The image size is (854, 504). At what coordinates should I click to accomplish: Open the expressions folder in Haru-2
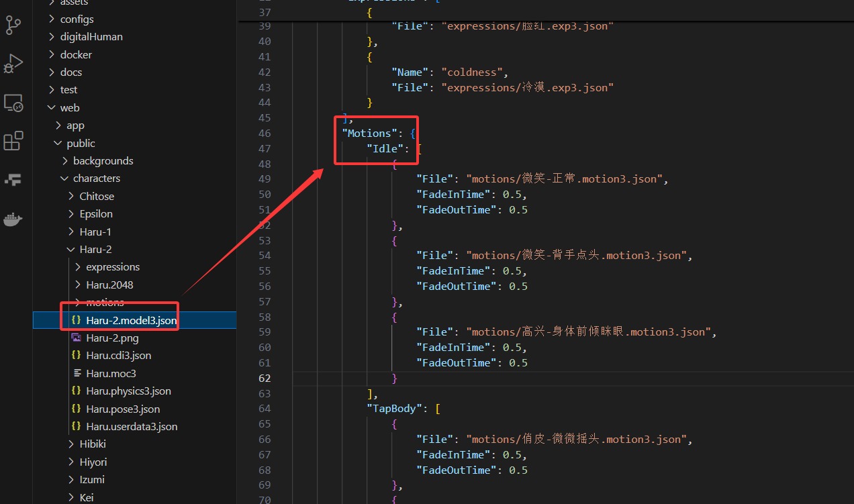[x=113, y=266]
